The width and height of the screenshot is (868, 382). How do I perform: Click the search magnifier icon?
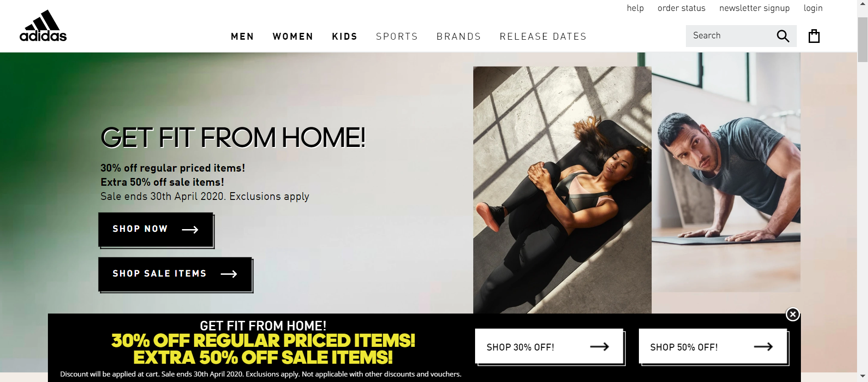pos(783,36)
